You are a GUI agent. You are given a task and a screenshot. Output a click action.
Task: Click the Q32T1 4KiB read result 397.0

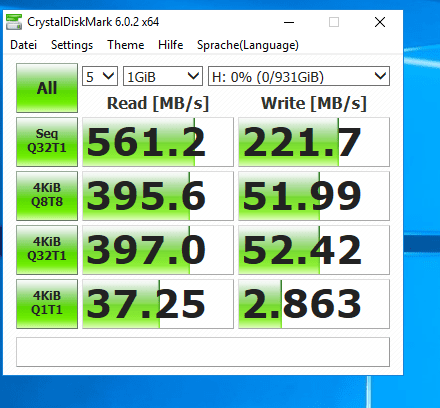point(158,250)
